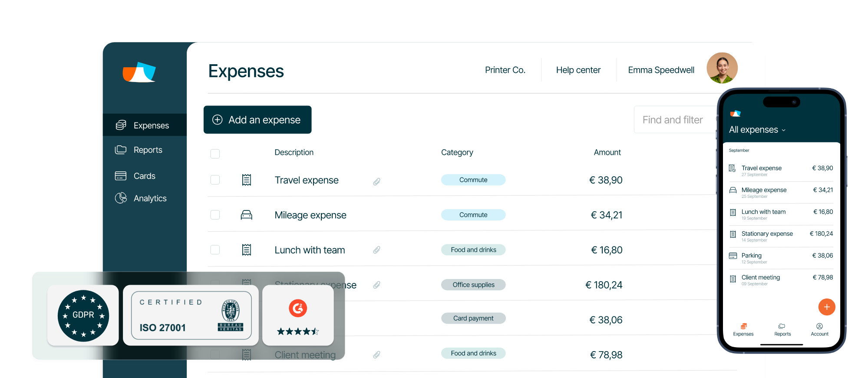
Task: Open the Printer Co. company switcher
Action: 505,70
